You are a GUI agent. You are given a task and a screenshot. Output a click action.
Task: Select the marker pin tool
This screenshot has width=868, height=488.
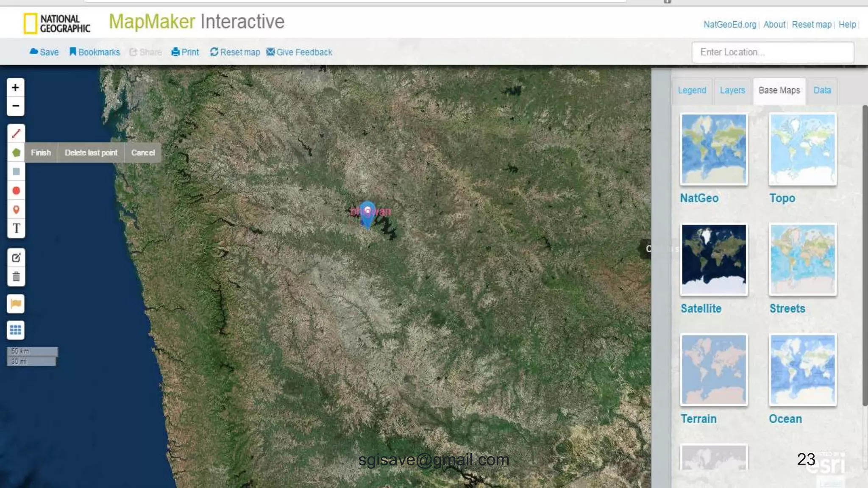tap(16, 210)
